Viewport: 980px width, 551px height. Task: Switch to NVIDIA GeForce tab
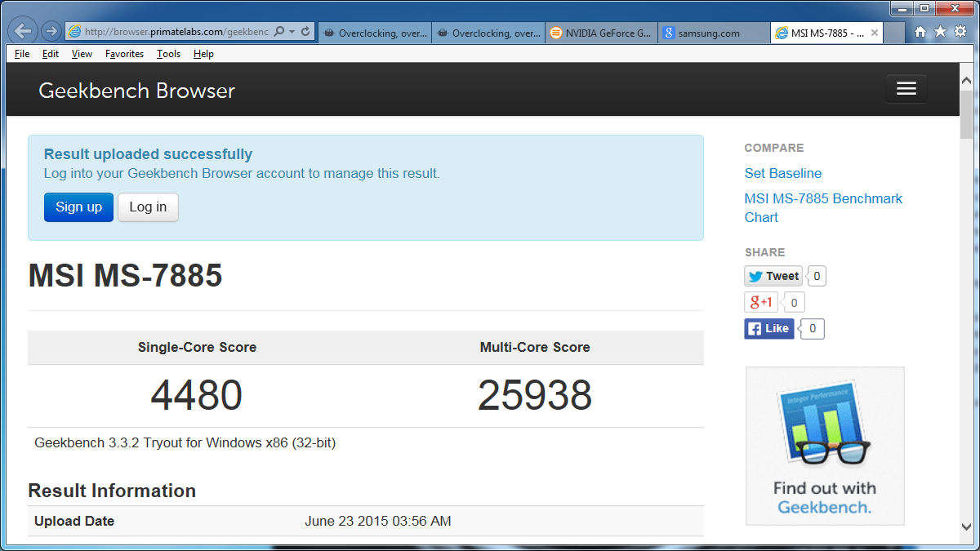pyautogui.click(x=601, y=33)
